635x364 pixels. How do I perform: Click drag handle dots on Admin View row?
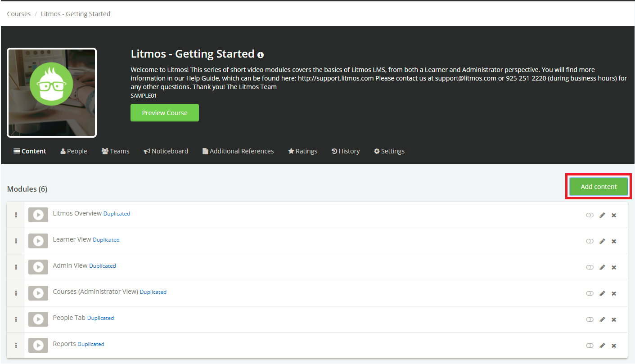point(16,267)
